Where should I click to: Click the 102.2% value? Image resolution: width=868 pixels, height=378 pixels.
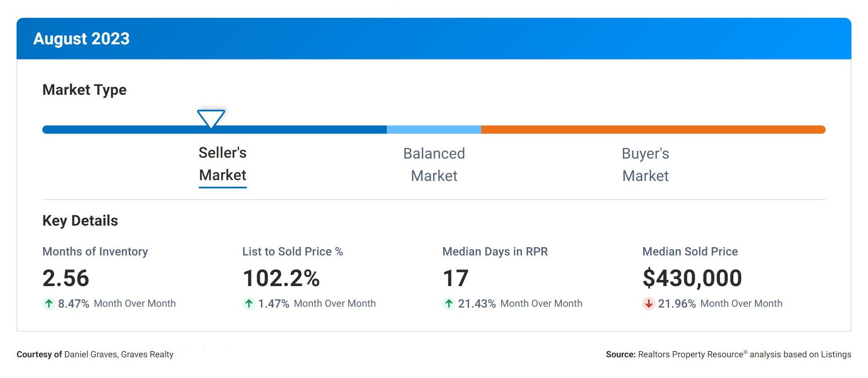pos(281,278)
